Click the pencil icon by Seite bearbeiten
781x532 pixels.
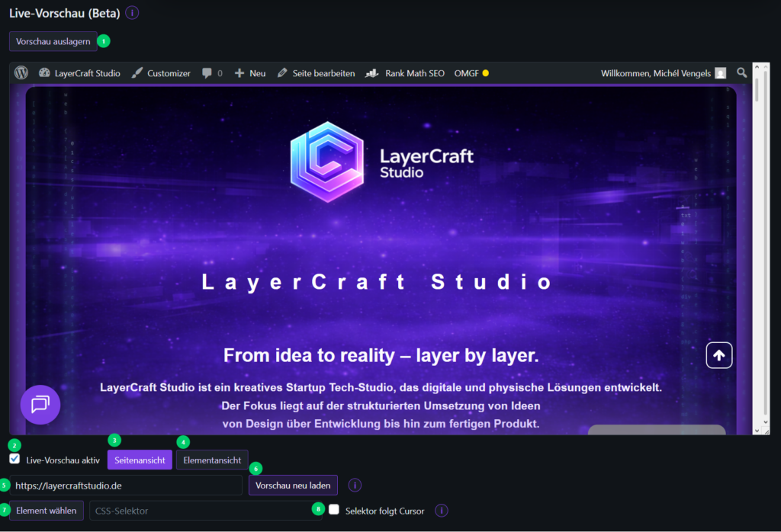tap(282, 73)
